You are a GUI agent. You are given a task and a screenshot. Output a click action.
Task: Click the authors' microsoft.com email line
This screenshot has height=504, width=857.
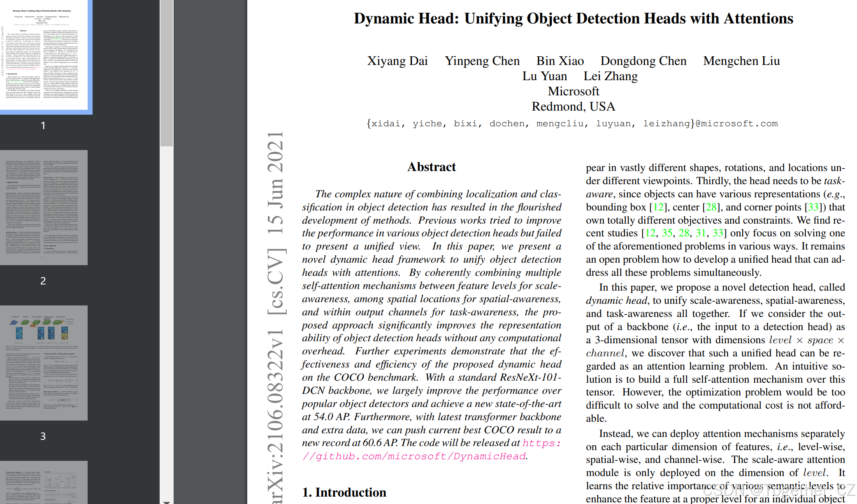tap(572, 124)
